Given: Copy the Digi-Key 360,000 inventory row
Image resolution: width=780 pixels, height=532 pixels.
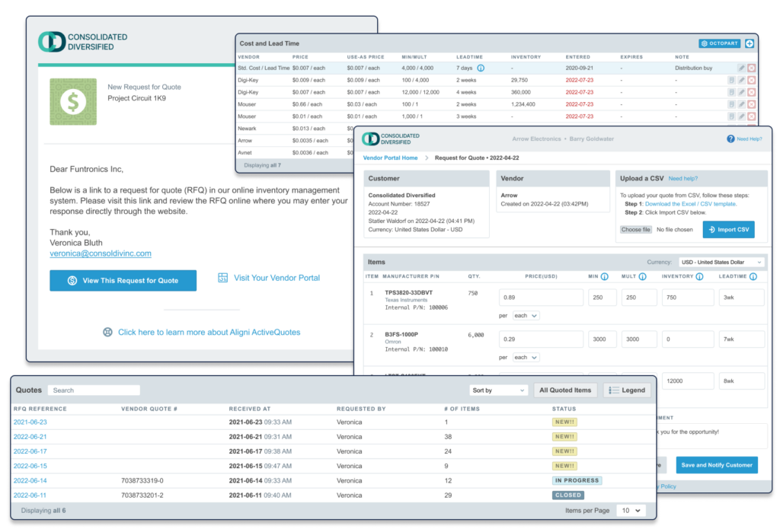Looking at the screenshot, I should click(731, 92).
